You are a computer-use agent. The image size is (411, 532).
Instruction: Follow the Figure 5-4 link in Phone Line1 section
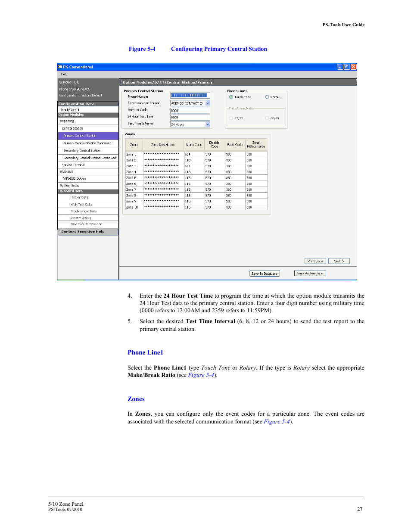point(201,375)
